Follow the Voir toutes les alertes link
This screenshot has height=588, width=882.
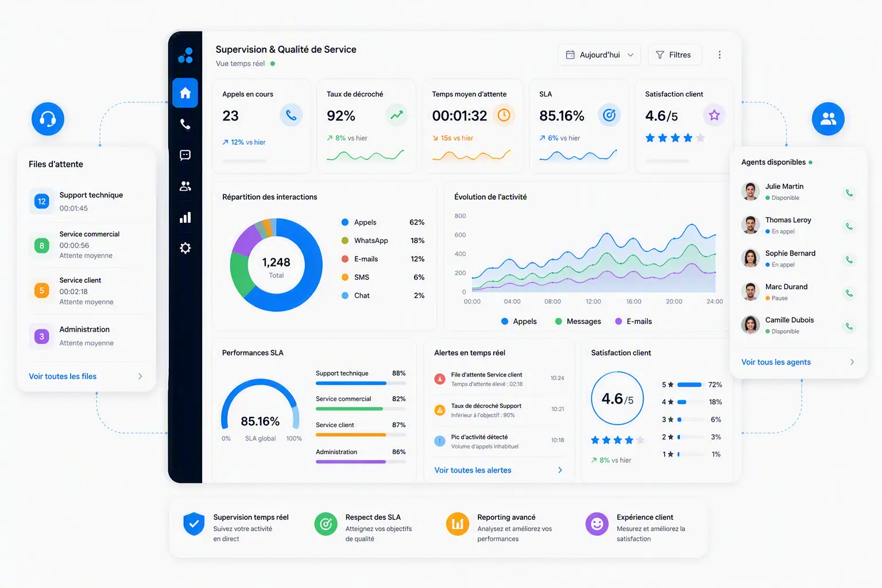pyautogui.click(x=473, y=470)
